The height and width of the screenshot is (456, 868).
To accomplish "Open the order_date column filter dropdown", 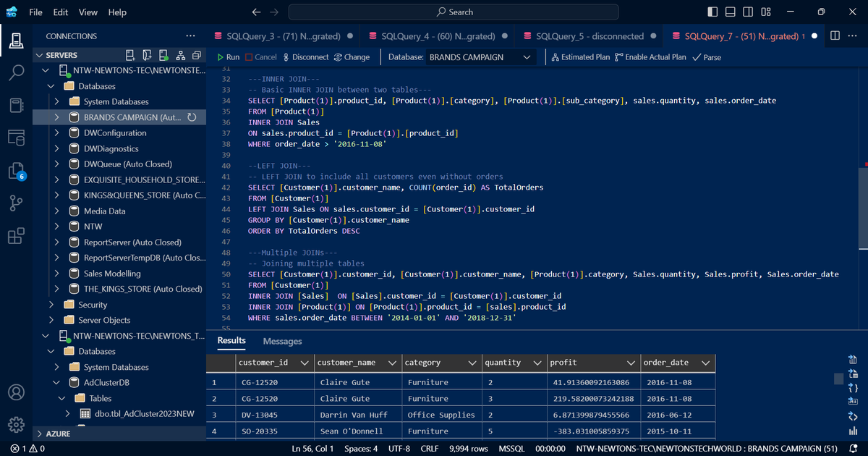I will [705, 363].
